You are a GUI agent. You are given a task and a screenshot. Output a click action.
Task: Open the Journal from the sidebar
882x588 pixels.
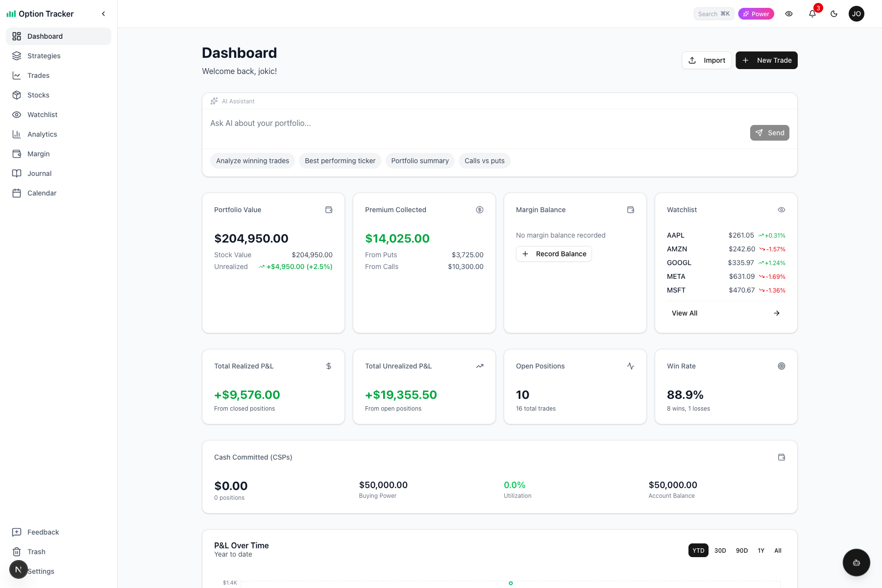click(x=39, y=173)
